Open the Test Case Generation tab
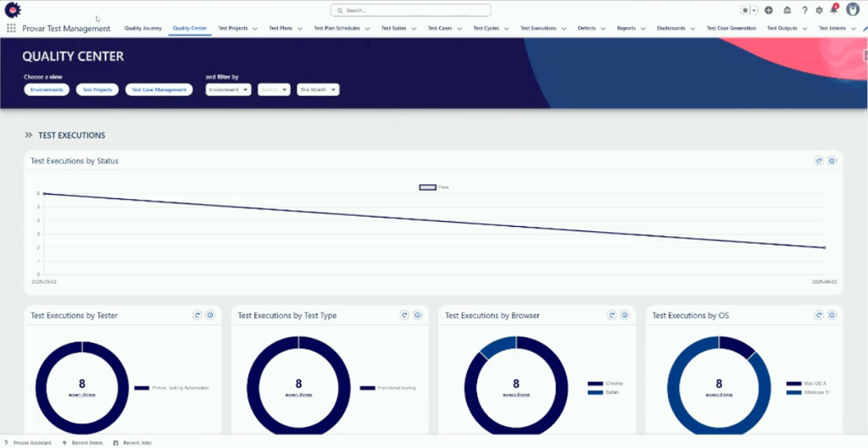Viewport: 868px width, 448px height. click(732, 28)
